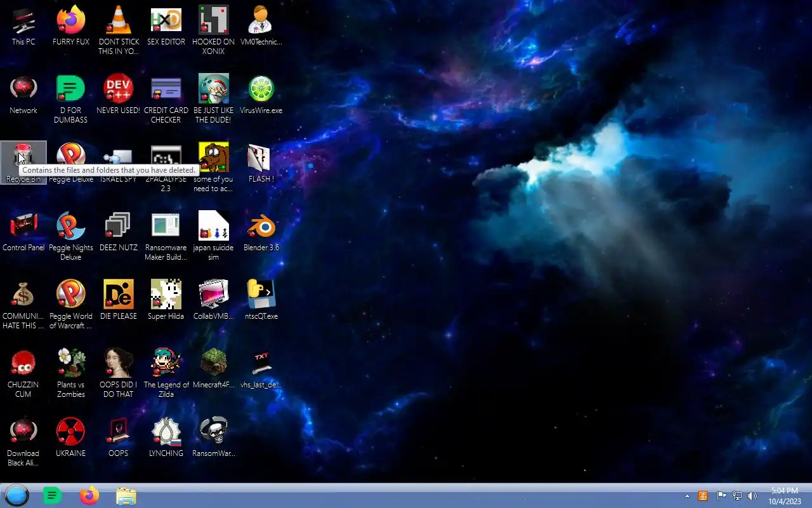Launch Firefox from the taskbar
Image resolution: width=812 pixels, height=508 pixels.
pyautogui.click(x=89, y=495)
